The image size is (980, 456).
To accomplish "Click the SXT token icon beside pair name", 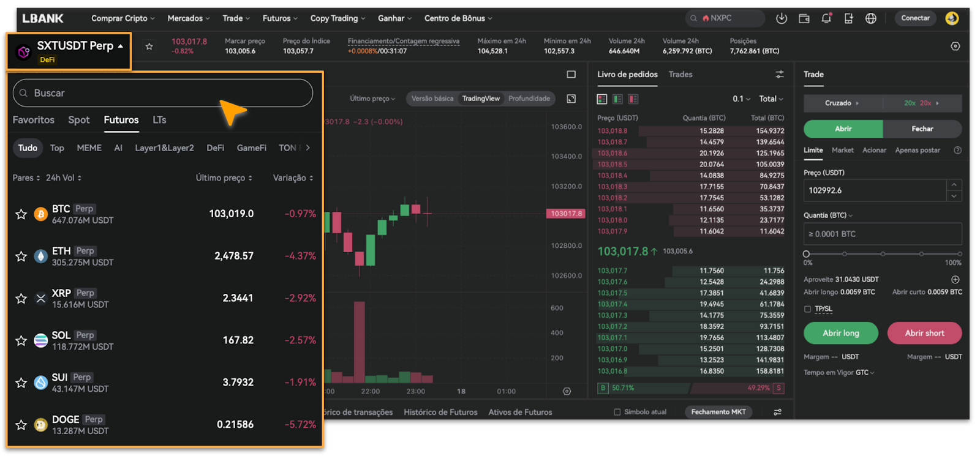I will click(24, 53).
